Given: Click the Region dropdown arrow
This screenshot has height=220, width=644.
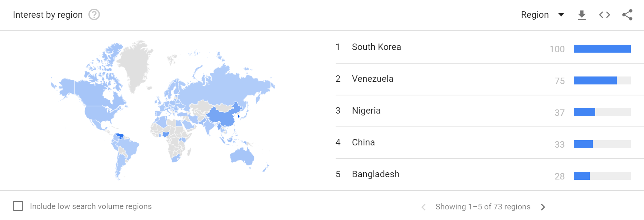Looking at the screenshot, I should (x=561, y=15).
